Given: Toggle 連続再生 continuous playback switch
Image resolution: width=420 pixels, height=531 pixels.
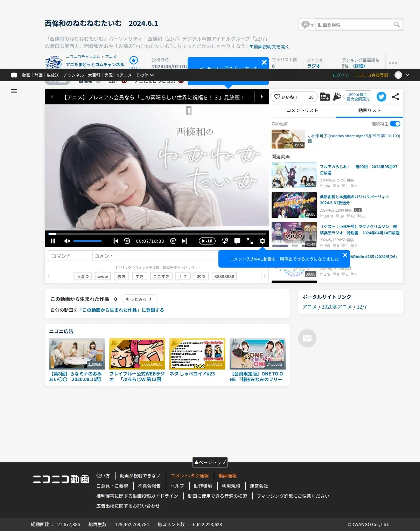Looking at the screenshot, I should click(x=395, y=124).
